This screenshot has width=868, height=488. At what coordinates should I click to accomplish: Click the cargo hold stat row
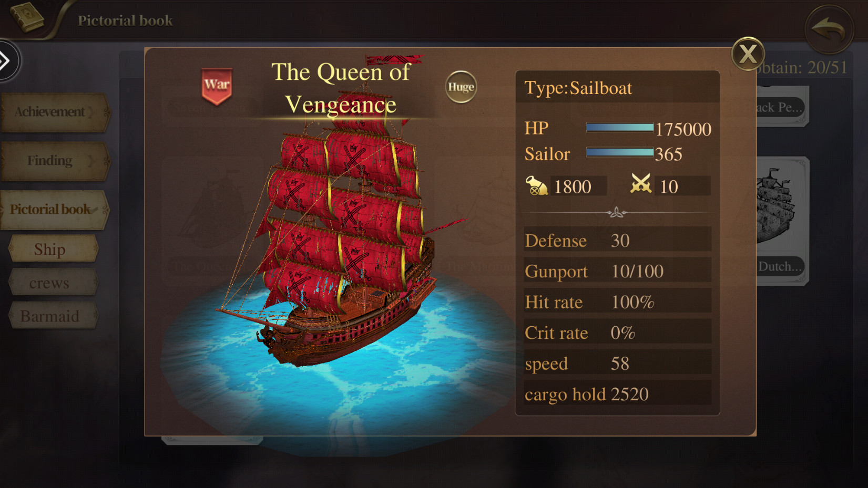(x=617, y=394)
